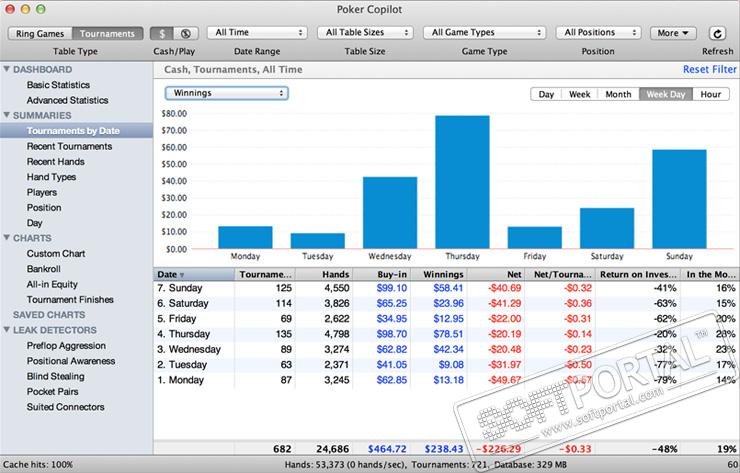Open Blind Stealing leak detector
This screenshot has width=740, height=473.
point(56,376)
